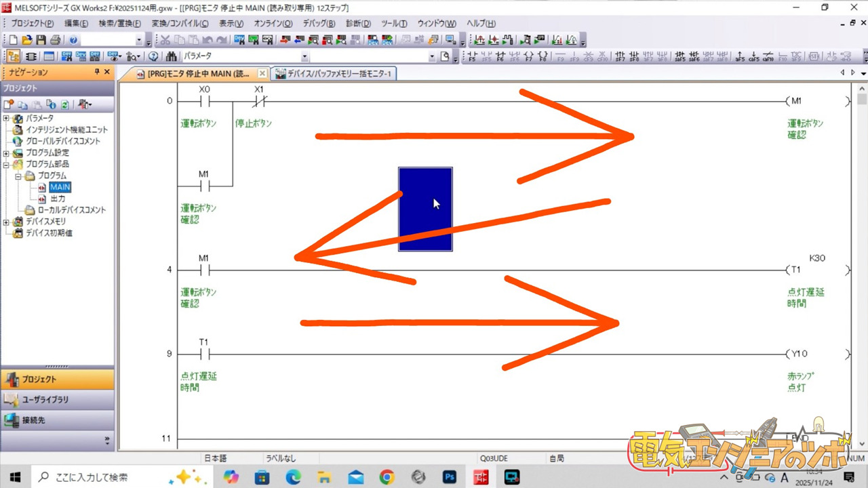This screenshot has height=488, width=868.
Task: Click the Save project toolbar icon
Action: (x=41, y=40)
